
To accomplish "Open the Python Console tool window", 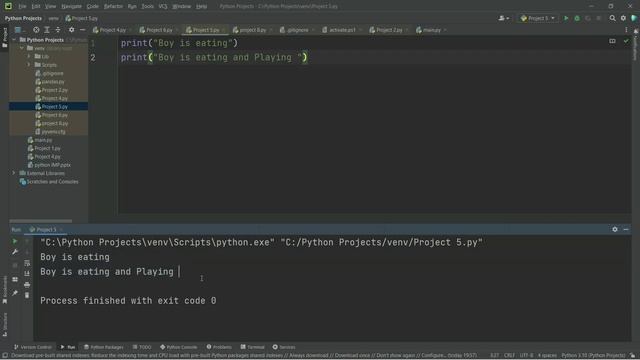I will (178, 347).
